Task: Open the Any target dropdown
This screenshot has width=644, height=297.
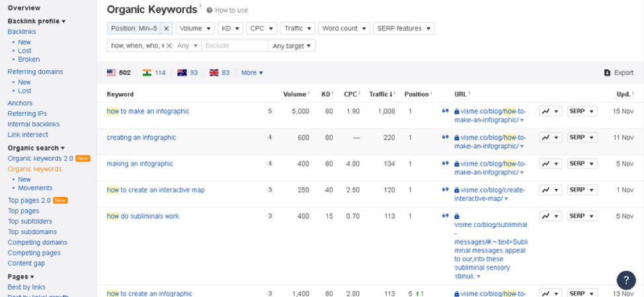Action: [x=292, y=46]
